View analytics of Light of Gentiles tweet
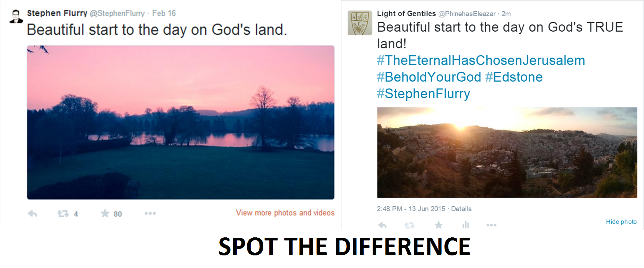 coord(466,225)
